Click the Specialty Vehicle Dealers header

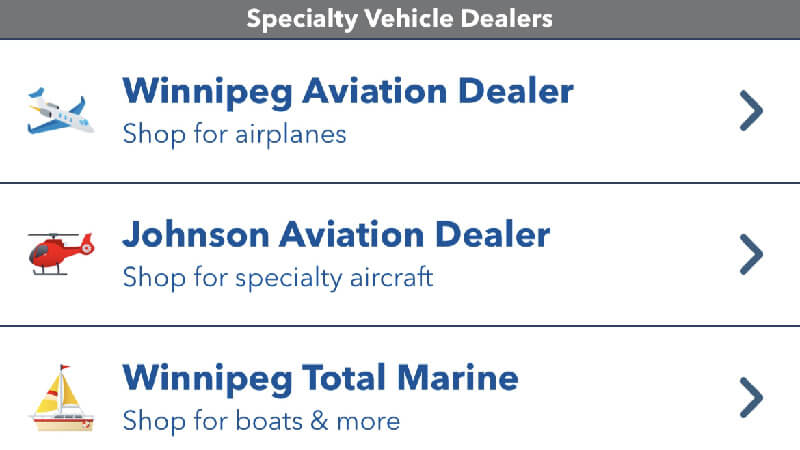coord(400,18)
